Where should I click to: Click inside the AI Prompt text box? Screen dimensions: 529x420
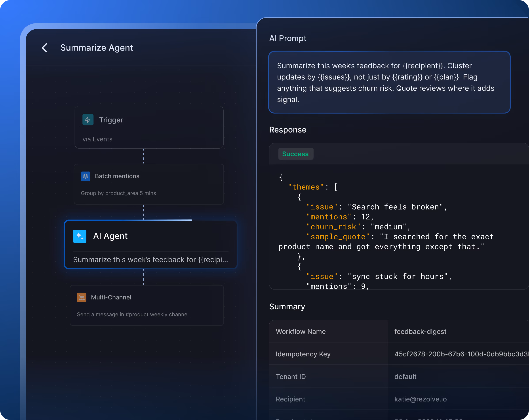[x=389, y=82]
